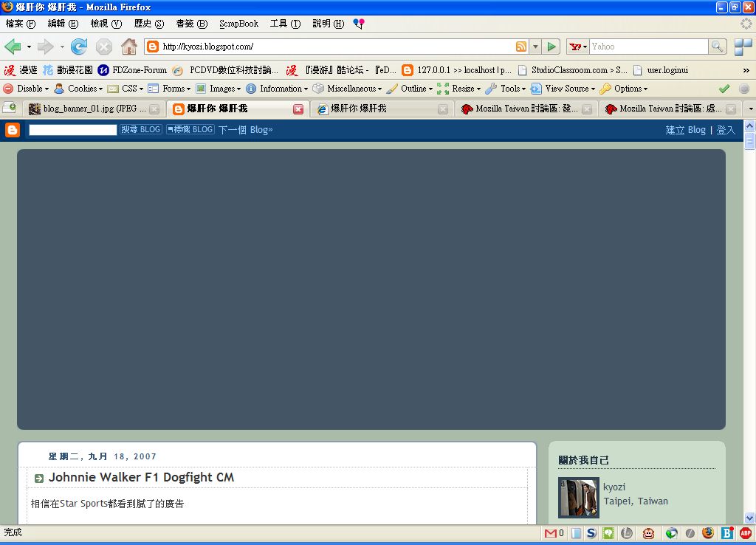
Task: Open the Johnnie Walker F1 Dogfight CM post
Action: (x=141, y=478)
